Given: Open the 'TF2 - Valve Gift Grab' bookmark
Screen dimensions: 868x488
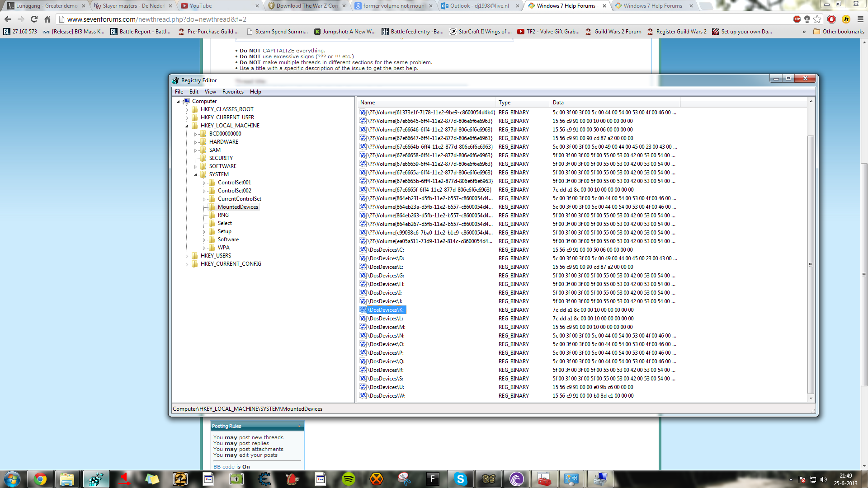Looking at the screenshot, I should [548, 32].
